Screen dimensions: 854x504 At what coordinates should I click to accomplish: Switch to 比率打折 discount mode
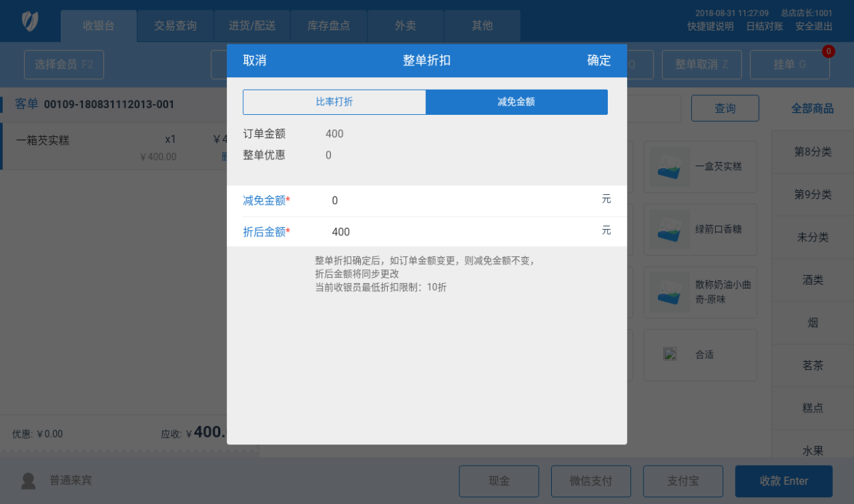tap(334, 102)
